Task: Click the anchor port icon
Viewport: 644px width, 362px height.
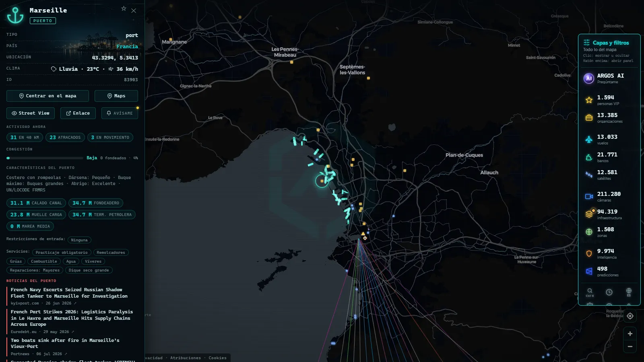Action: [x=15, y=15]
